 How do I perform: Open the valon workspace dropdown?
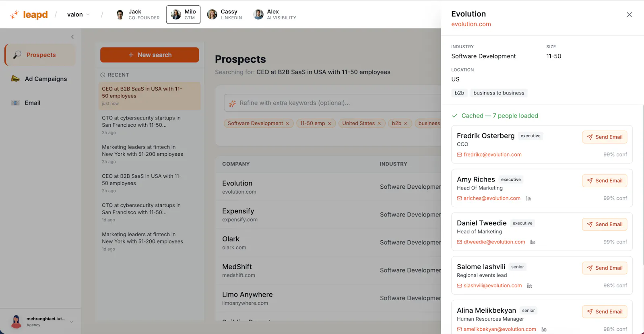pos(78,14)
